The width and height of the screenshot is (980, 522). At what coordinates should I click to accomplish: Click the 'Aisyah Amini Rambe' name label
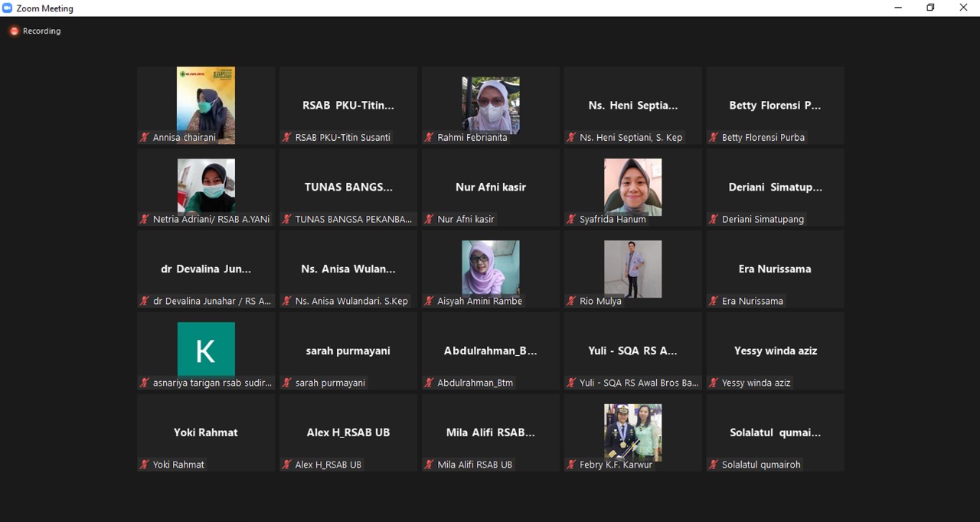(480, 301)
